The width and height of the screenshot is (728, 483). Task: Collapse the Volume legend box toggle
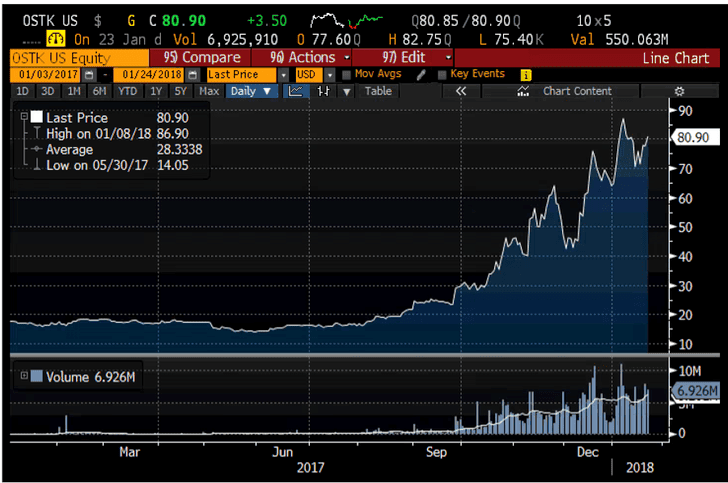coord(23,375)
